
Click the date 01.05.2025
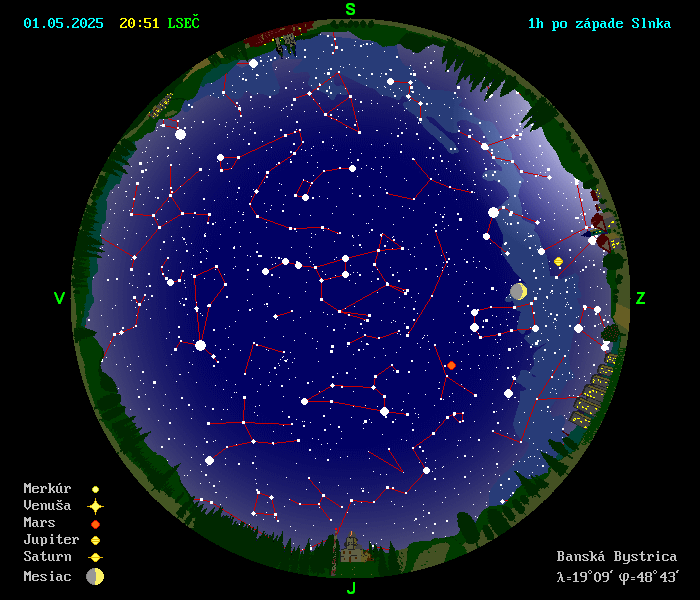point(63,23)
